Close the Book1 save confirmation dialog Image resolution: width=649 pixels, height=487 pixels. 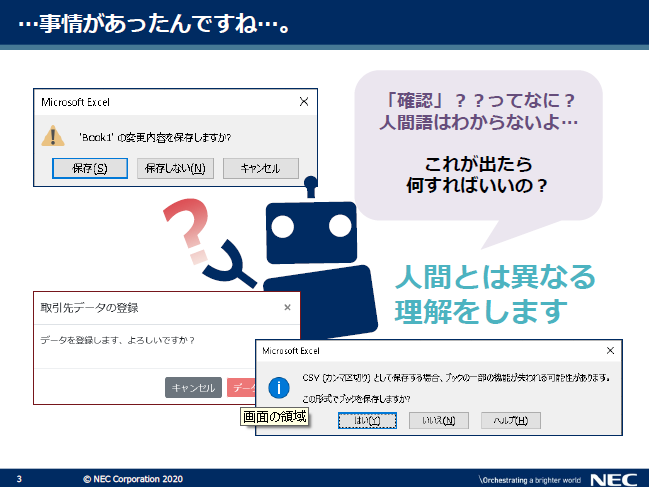pos(304,101)
